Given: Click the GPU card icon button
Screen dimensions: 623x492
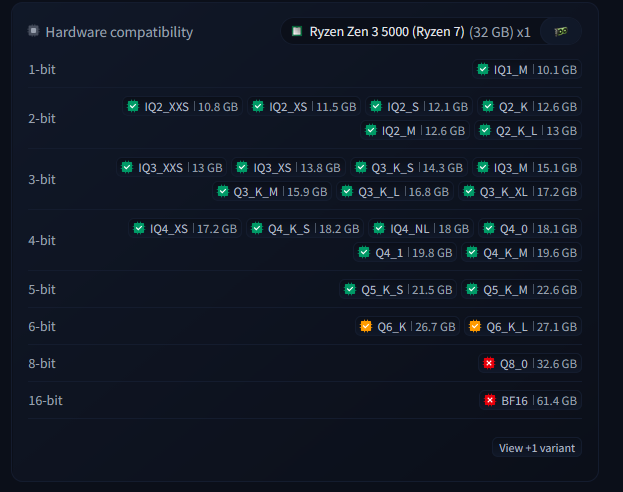Looking at the screenshot, I should tap(561, 31).
